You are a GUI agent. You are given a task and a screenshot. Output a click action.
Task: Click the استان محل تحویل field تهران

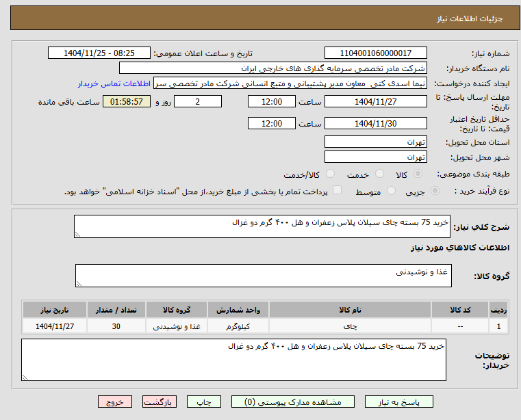[x=375, y=142]
